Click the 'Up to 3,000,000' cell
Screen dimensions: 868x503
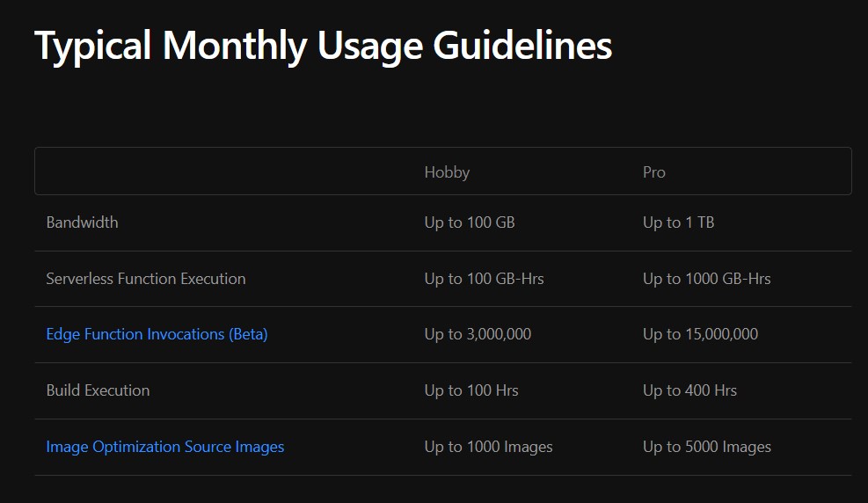(478, 334)
